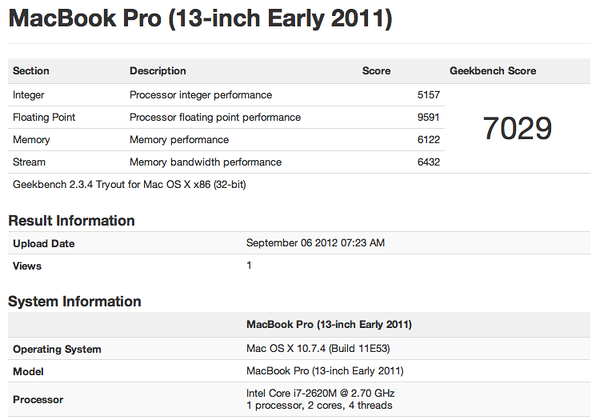
Task: Click the Stream score 6432
Action: pos(428,162)
